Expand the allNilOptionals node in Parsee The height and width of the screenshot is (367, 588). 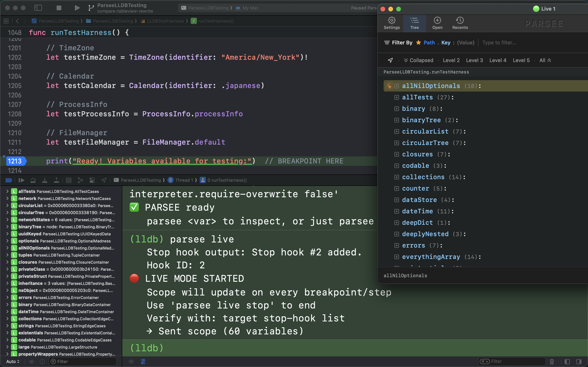coord(396,86)
